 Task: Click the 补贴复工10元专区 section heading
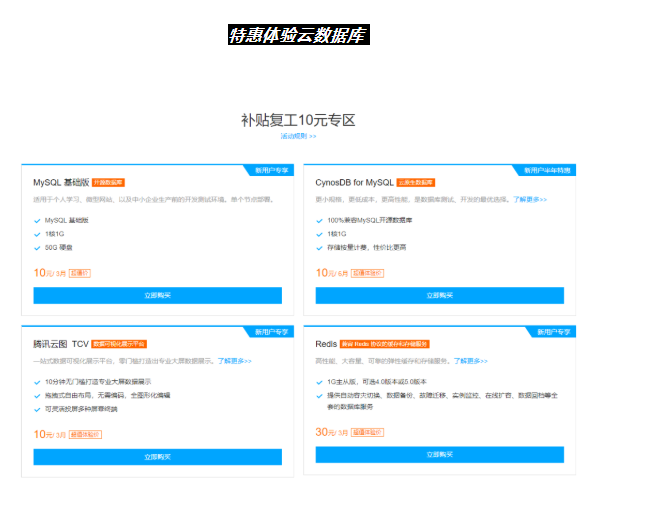(298, 120)
